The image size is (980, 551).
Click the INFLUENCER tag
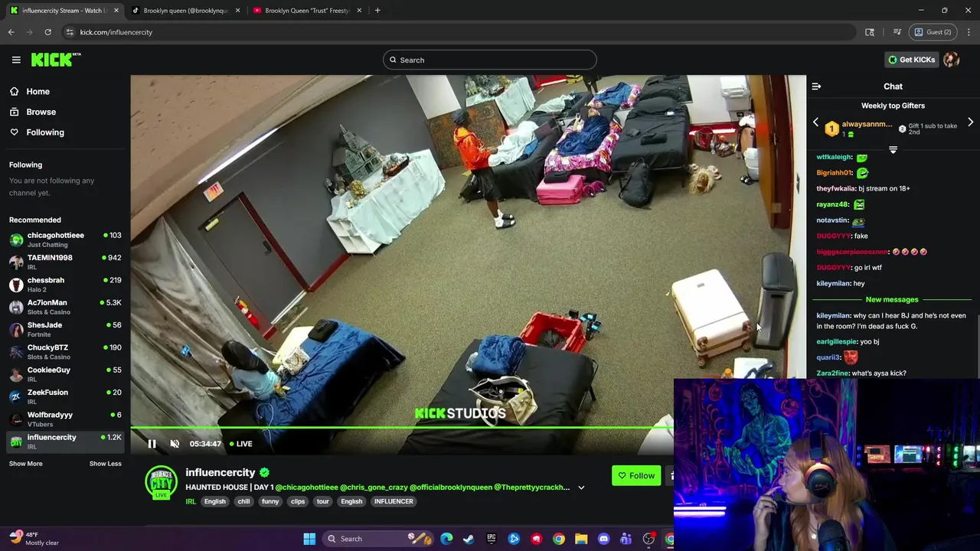[394, 501]
